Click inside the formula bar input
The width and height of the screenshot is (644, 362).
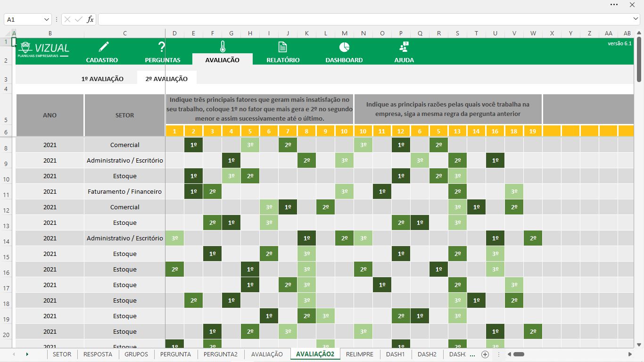(365, 19)
